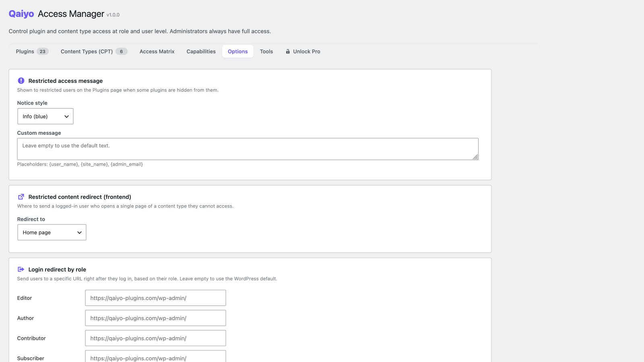Open the Notice style dropdown
Viewport: 644px width, 362px height.
[x=45, y=116]
